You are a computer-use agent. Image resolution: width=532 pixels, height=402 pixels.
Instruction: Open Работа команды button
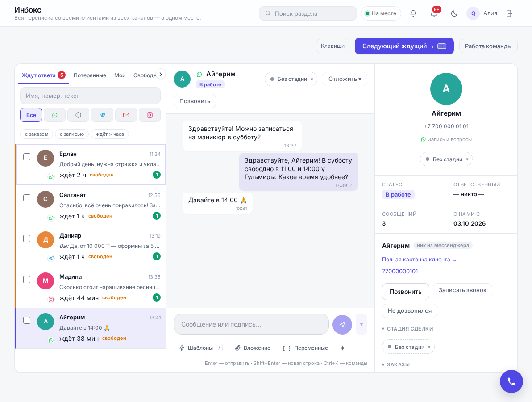[488, 46]
